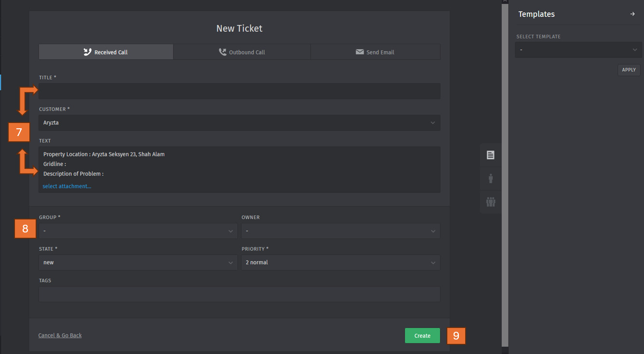Collapse the Templates panel with arrow icon

[632, 14]
